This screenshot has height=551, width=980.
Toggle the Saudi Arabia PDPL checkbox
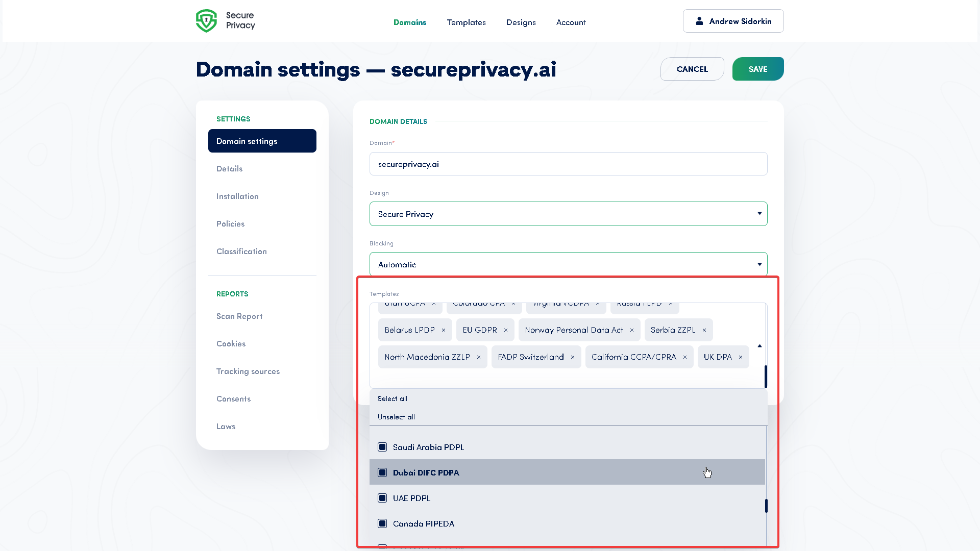[382, 446]
